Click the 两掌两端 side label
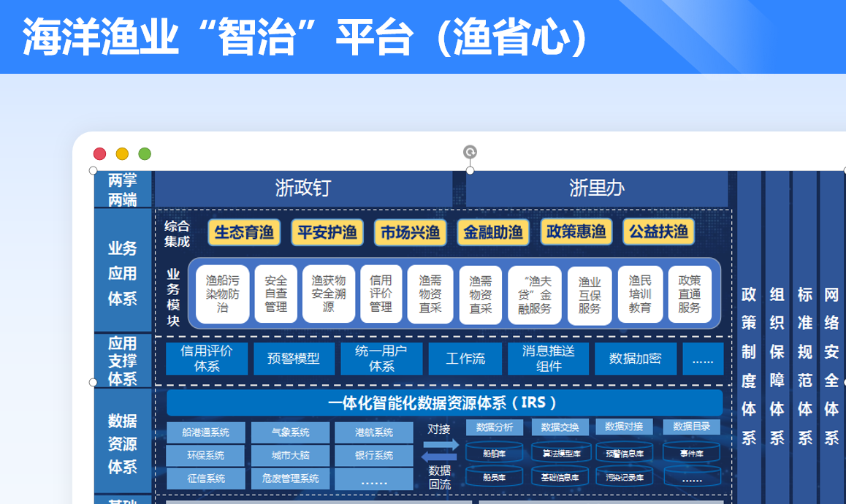The width and height of the screenshot is (846, 504). [123, 189]
